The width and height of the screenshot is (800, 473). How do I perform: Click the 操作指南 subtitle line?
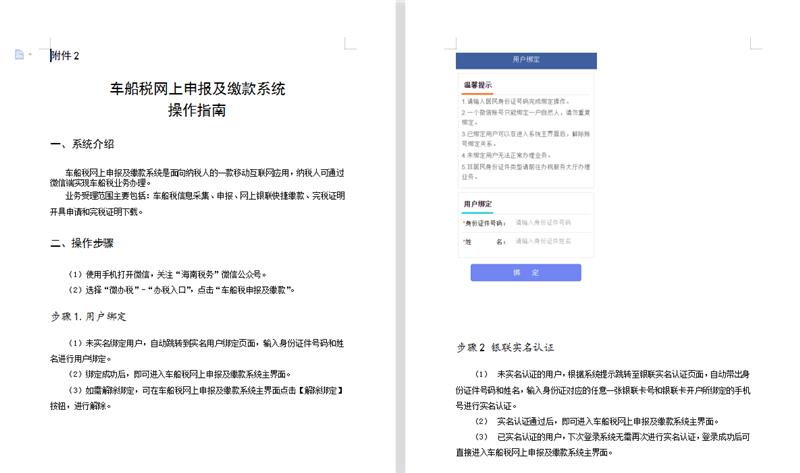(197, 110)
